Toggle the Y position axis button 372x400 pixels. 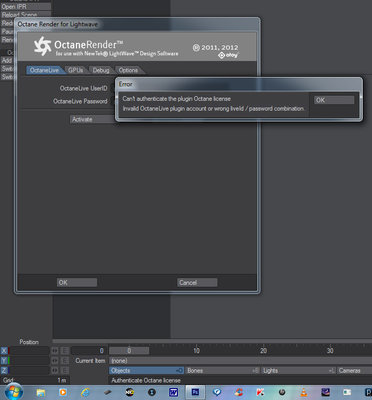(4, 361)
